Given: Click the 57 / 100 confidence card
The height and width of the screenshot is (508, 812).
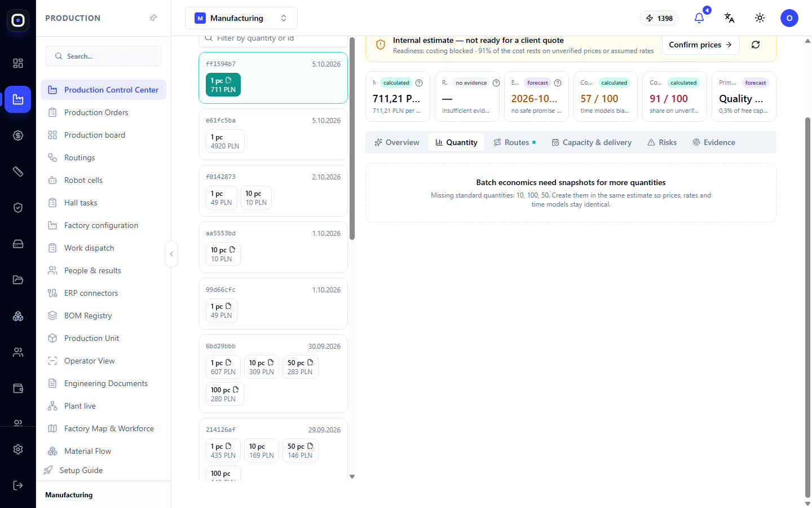Looking at the screenshot, I should 606,97.
